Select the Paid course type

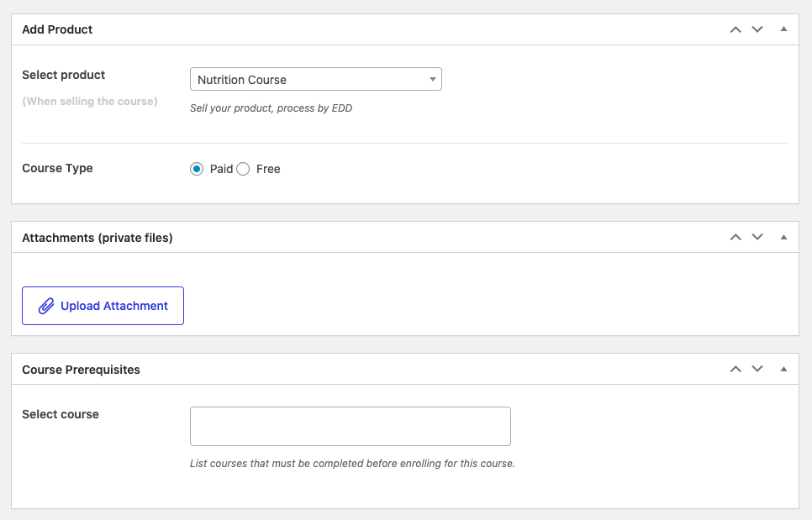(x=196, y=169)
